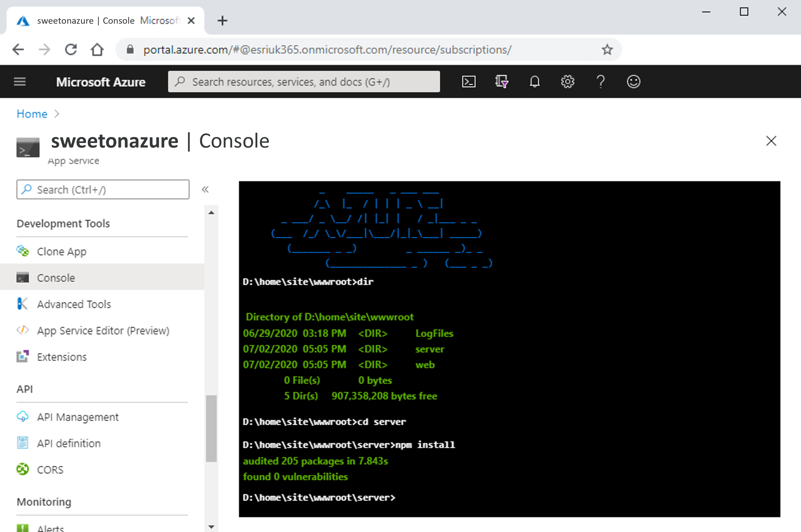This screenshot has width=801, height=532.
Task: Click the sidebar scrollbar thumb
Action: pos(211,429)
